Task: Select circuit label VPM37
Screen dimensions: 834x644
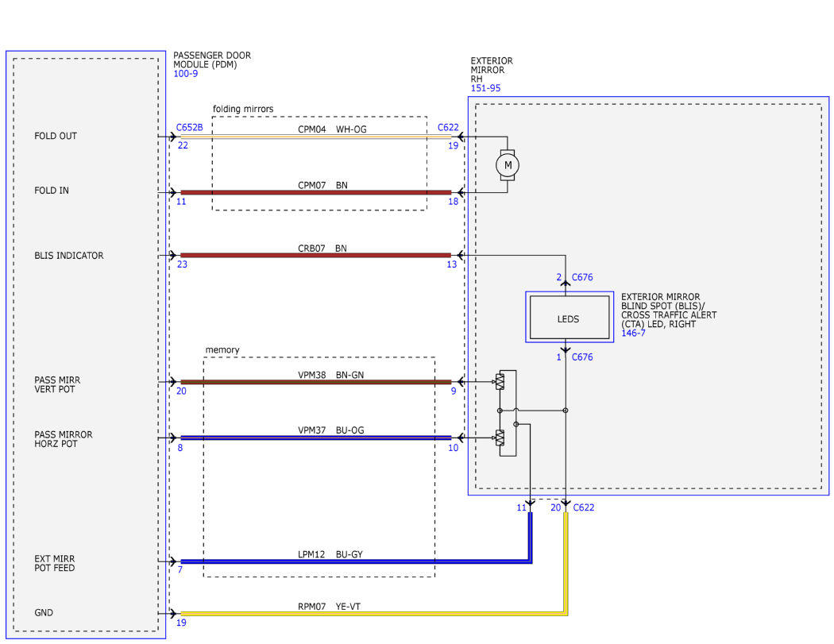Action: (311, 430)
